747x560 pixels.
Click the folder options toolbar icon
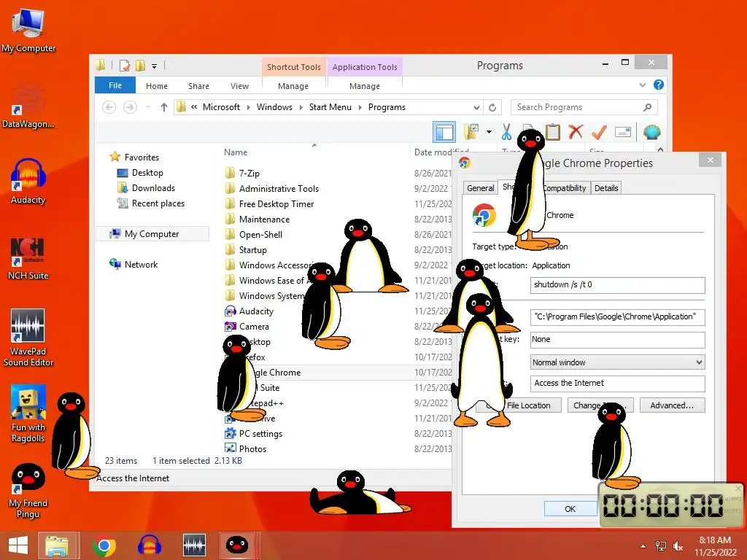tap(471, 132)
